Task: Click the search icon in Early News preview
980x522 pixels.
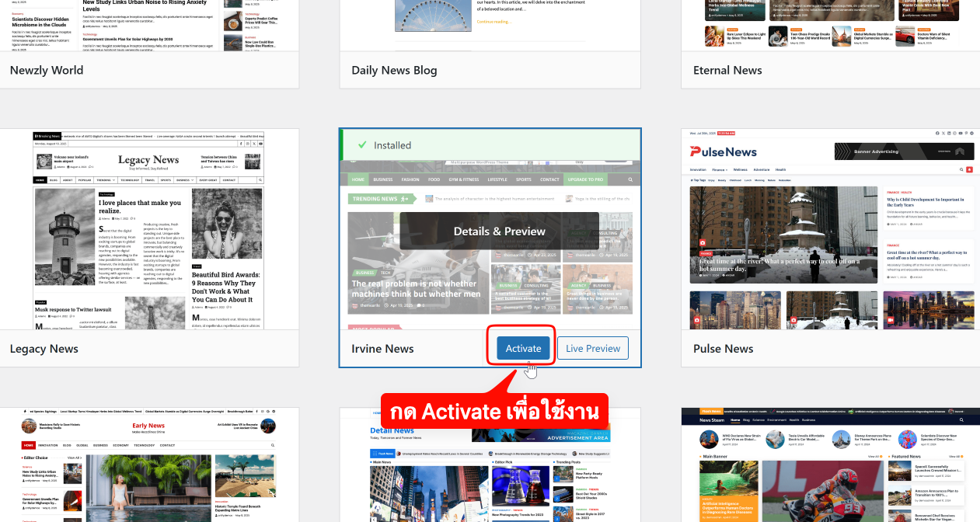Action: pyautogui.click(x=273, y=446)
